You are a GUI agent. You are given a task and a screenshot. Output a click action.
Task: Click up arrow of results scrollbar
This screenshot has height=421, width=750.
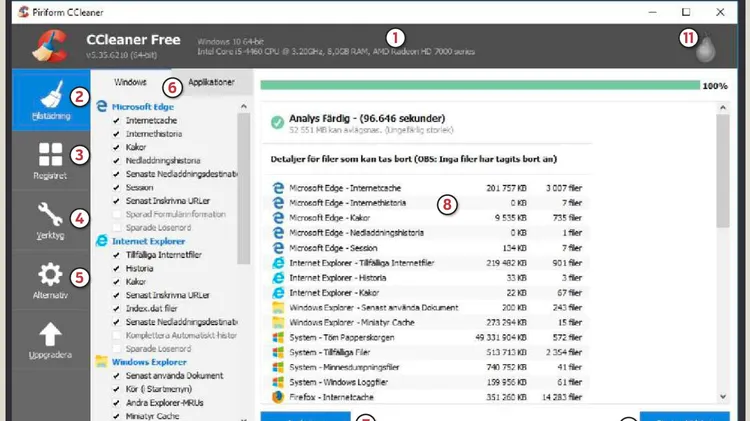[723, 108]
